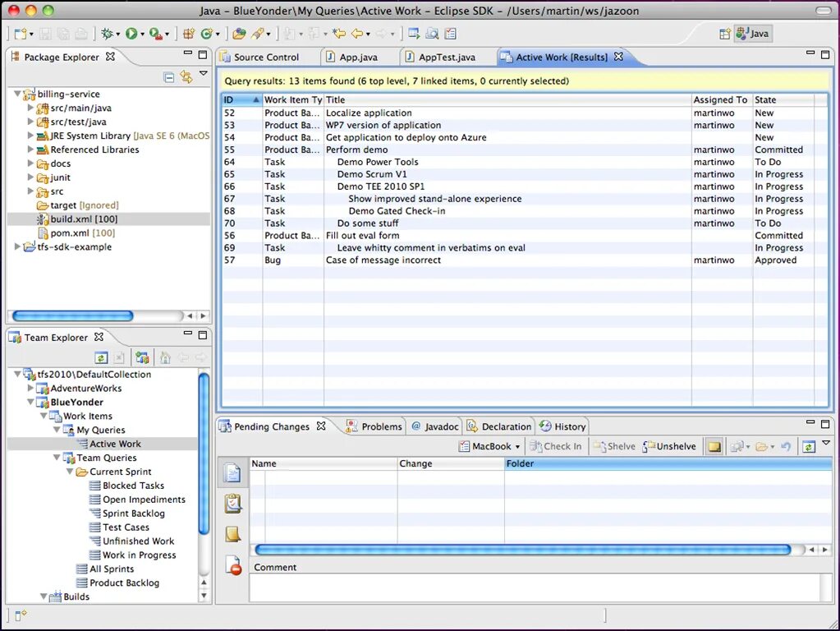This screenshot has width=840, height=631.
Task: Collapse the Current Sprint folder
Action: 70,472
